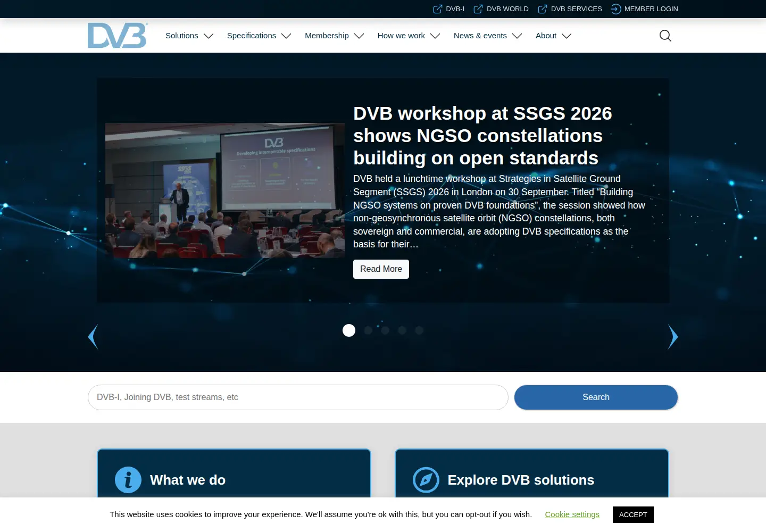Viewport: 766px width, 532px height.
Task: Click compass icon beside Explore DVB solutions
Action: click(x=426, y=480)
